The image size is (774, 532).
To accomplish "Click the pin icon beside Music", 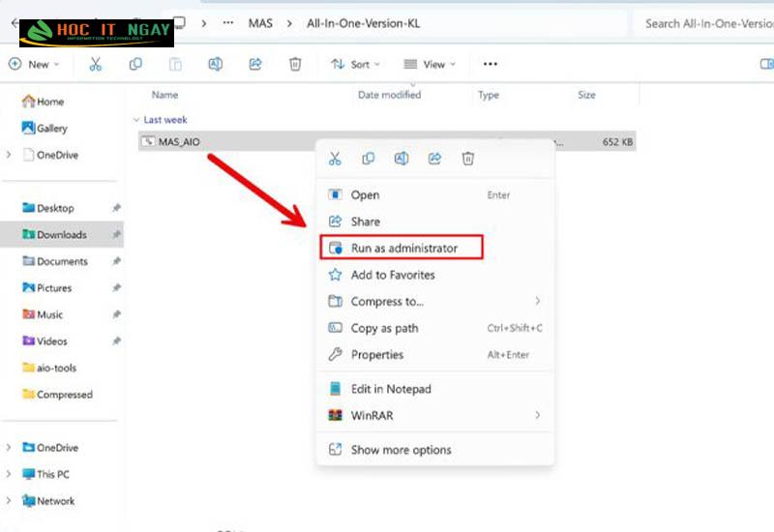I will pos(116,314).
